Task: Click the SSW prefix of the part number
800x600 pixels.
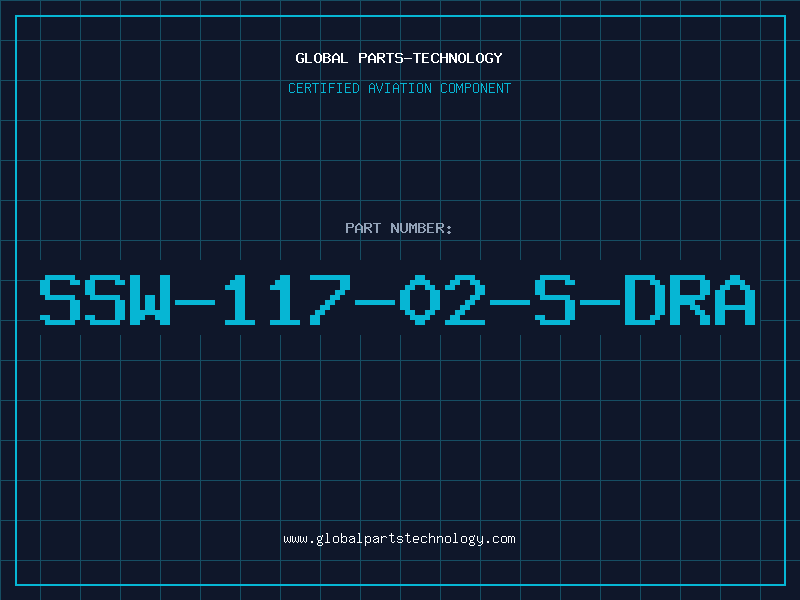Action: click(x=105, y=300)
